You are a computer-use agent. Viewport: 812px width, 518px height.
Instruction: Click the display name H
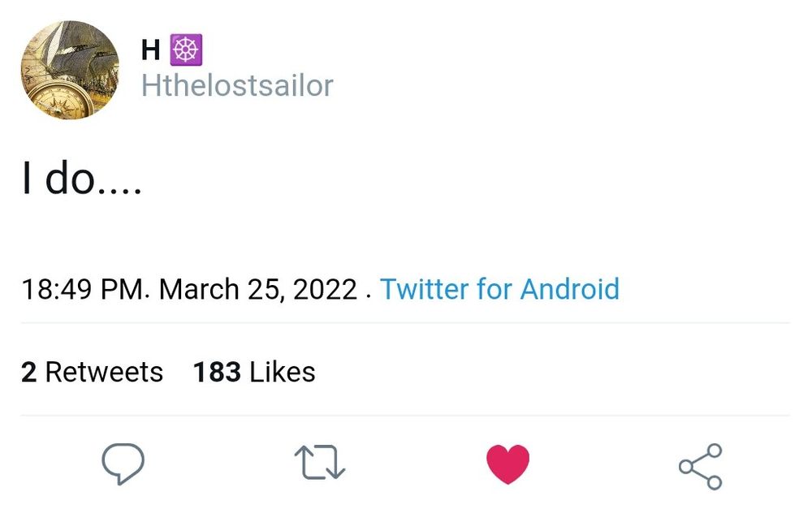[x=150, y=50]
